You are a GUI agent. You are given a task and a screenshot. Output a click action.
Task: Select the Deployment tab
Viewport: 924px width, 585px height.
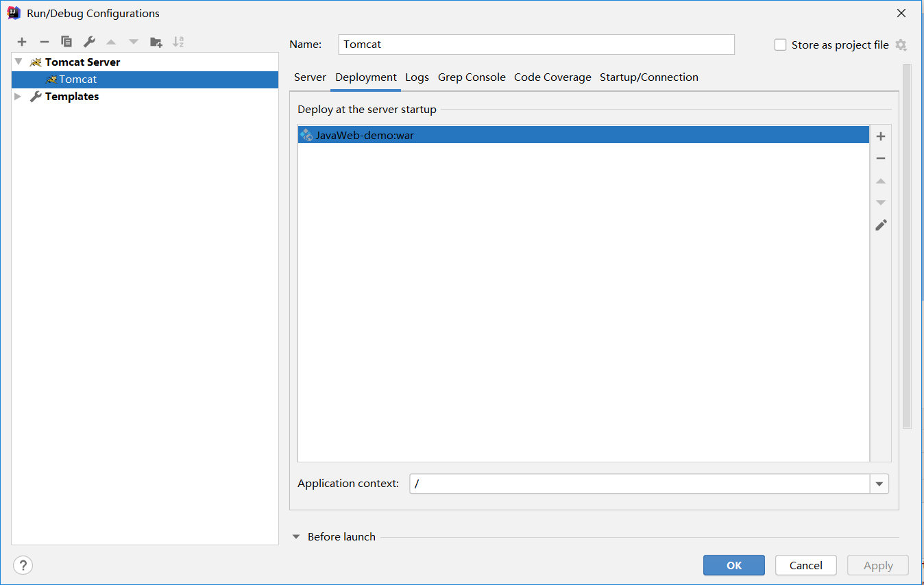pos(366,77)
